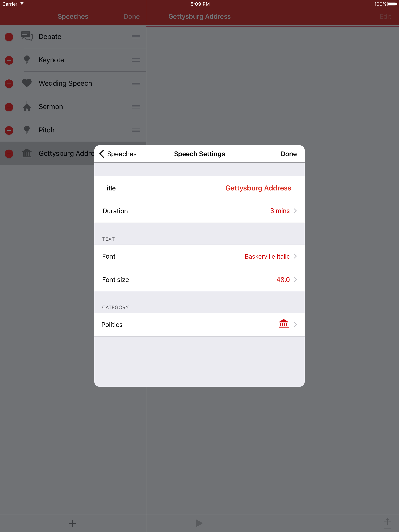
Task: Tap Edit in the top right corner
Action: [385, 16]
